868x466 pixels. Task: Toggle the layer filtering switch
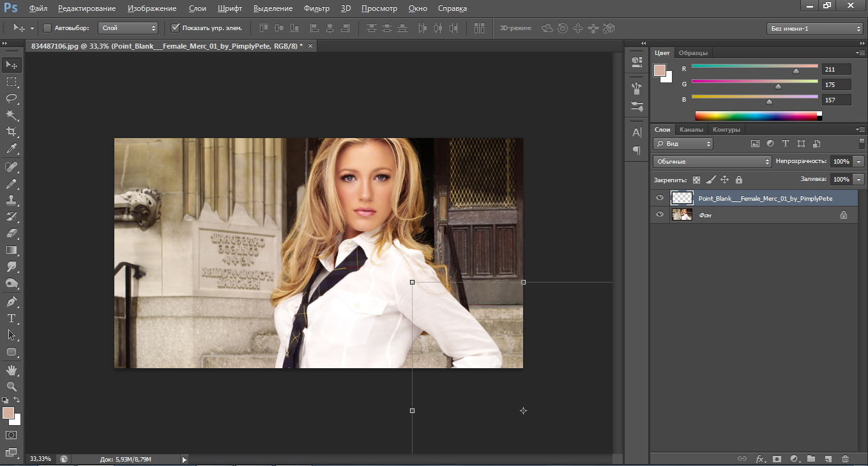[862, 143]
